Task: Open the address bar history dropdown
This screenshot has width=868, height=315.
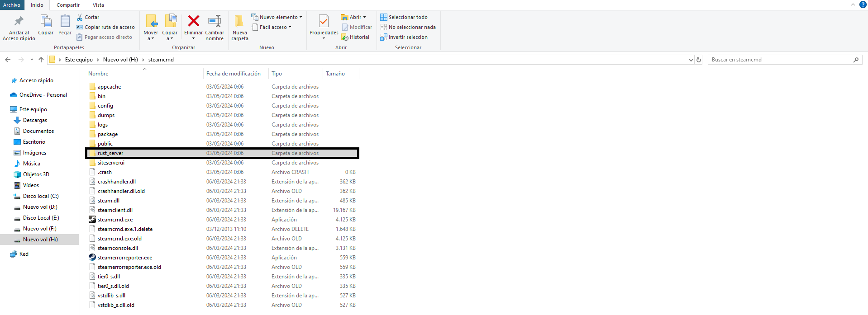Action: (x=691, y=60)
